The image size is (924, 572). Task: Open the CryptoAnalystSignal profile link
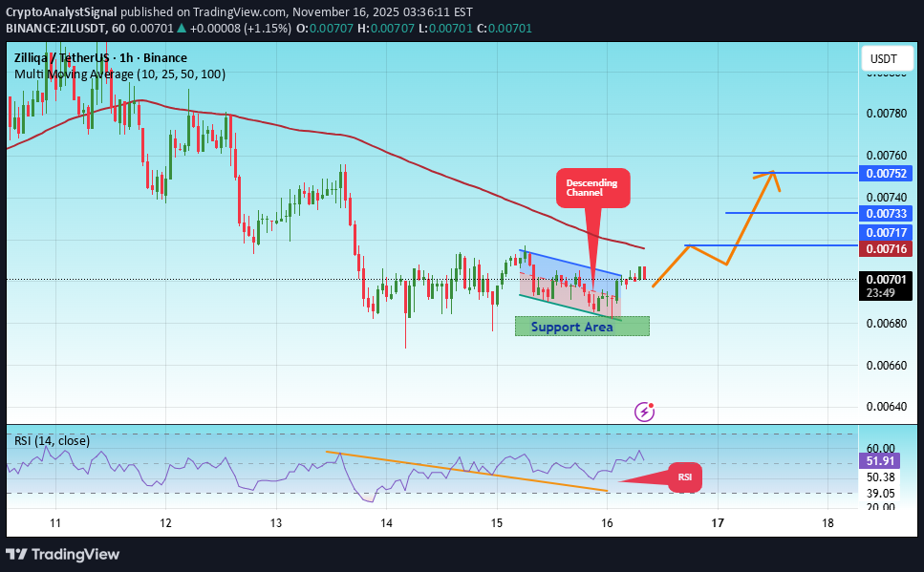[62, 12]
